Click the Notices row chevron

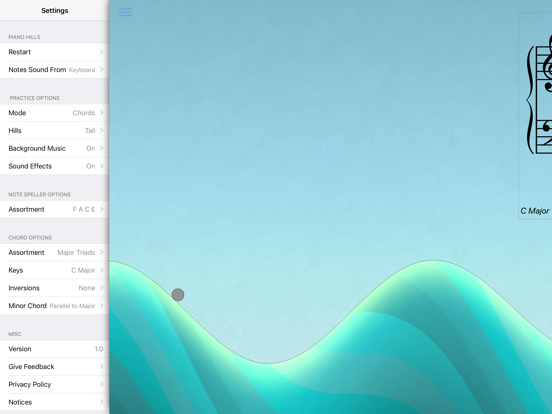tap(101, 402)
